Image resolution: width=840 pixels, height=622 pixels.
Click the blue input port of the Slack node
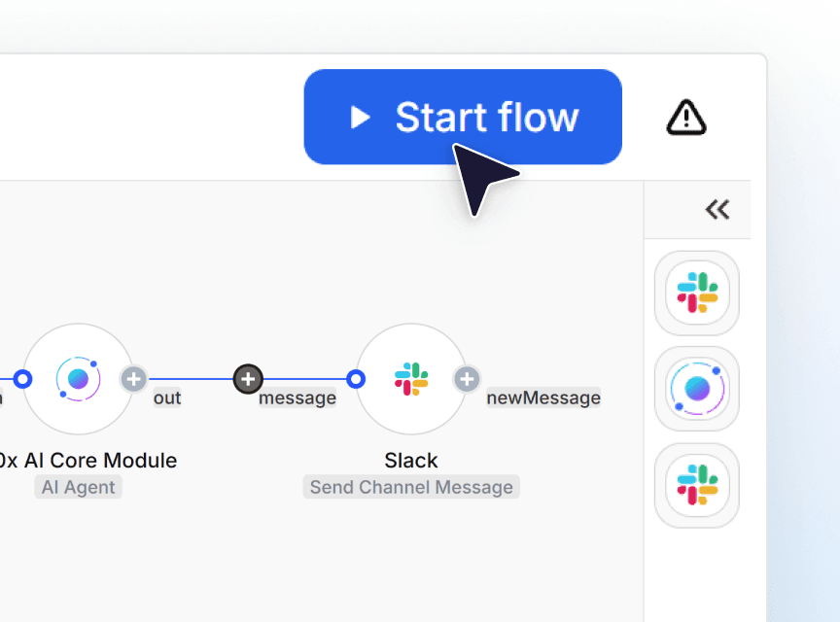click(356, 379)
